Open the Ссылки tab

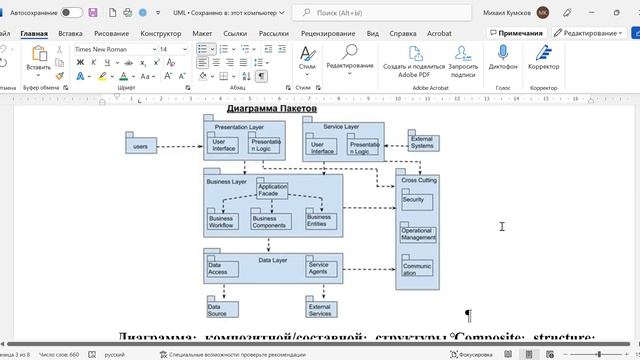coord(235,33)
